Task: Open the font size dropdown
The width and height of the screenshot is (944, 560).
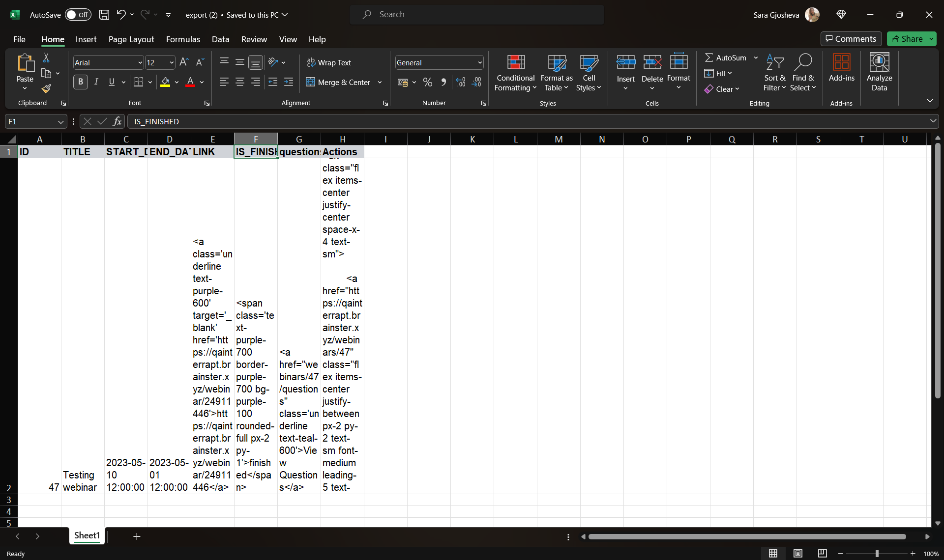Action: click(x=172, y=63)
